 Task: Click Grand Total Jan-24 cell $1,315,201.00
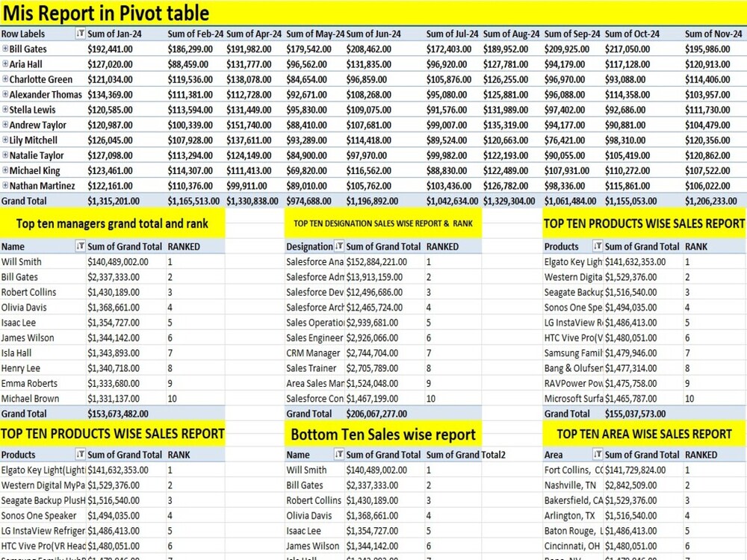(x=114, y=201)
